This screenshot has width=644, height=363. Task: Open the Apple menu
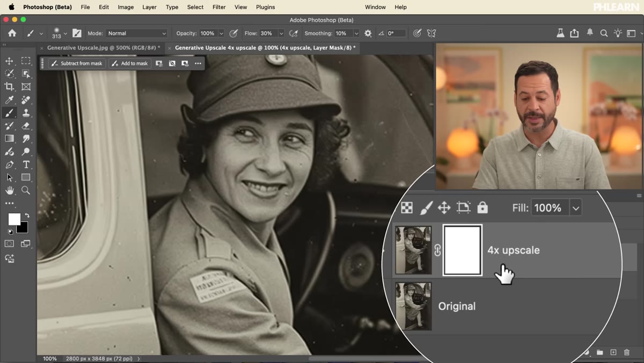[11, 7]
